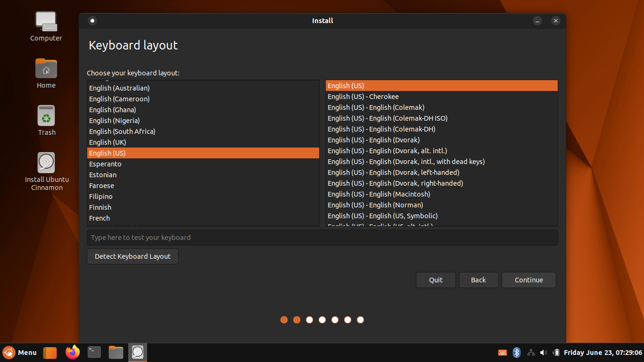Open the Cinnamon Menu button in taskbar
The height and width of the screenshot is (362, 644).
coord(20,353)
